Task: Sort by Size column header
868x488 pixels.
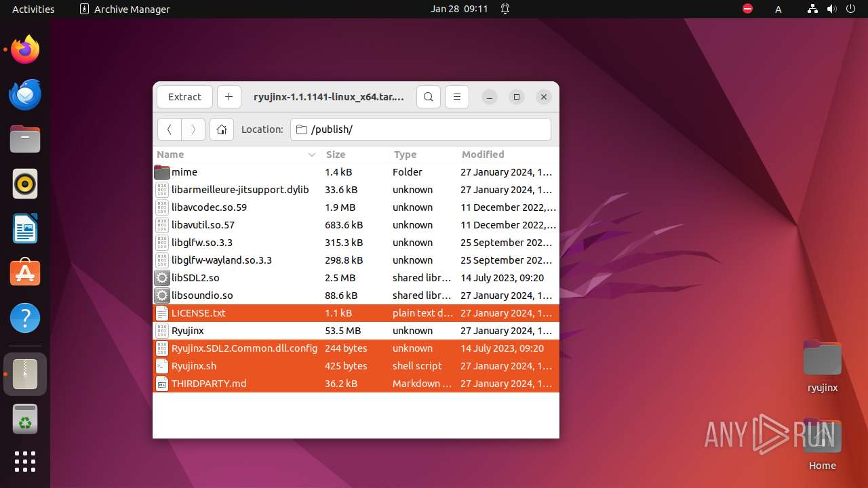Action: 355,155
